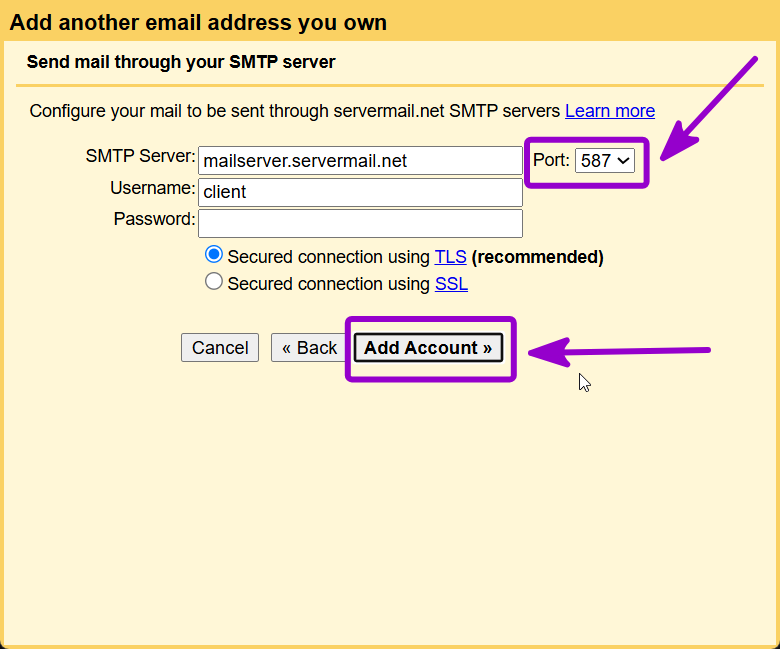
Task: Click the 'Send mail through your SMTP server' heading
Action: point(181,62)
